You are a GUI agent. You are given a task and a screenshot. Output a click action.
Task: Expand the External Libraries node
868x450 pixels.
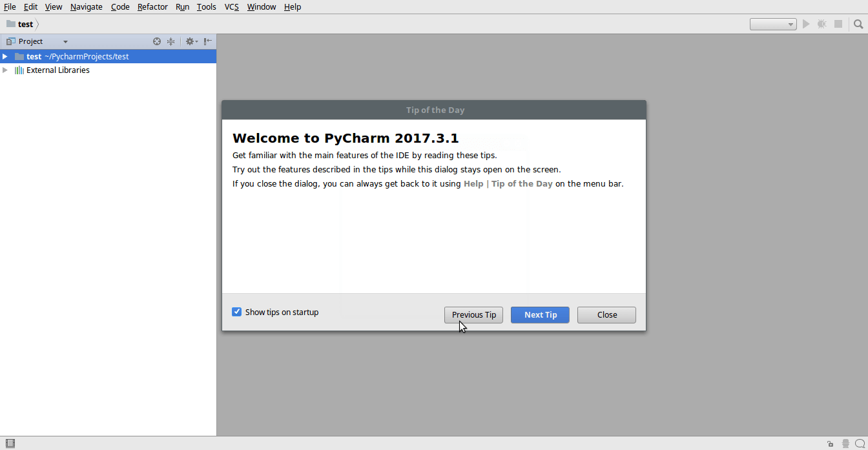point(5,70)
